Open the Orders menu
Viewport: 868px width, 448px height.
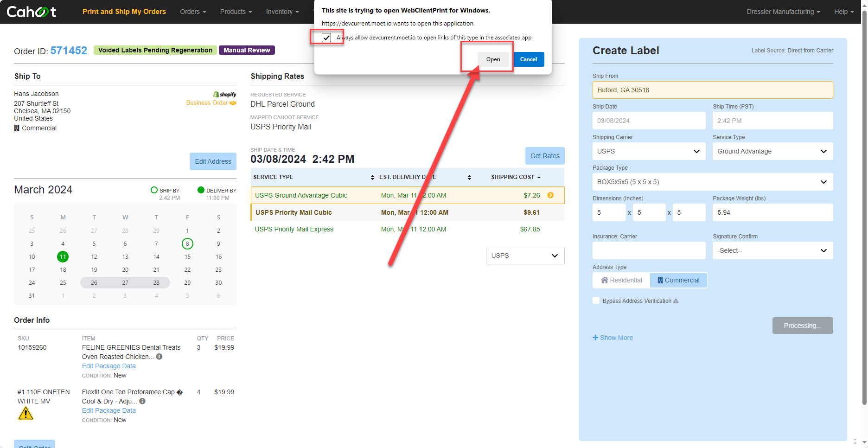pyautogui.click(x=193, y=12)
